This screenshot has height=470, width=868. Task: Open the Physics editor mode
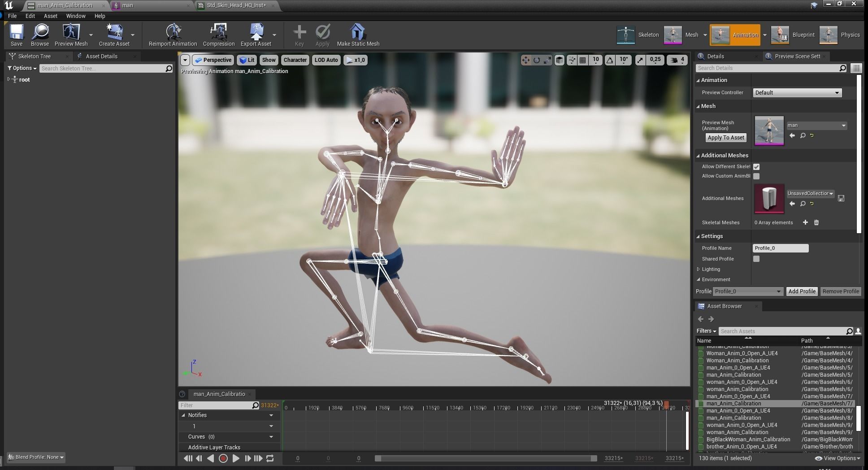[840, 35]
